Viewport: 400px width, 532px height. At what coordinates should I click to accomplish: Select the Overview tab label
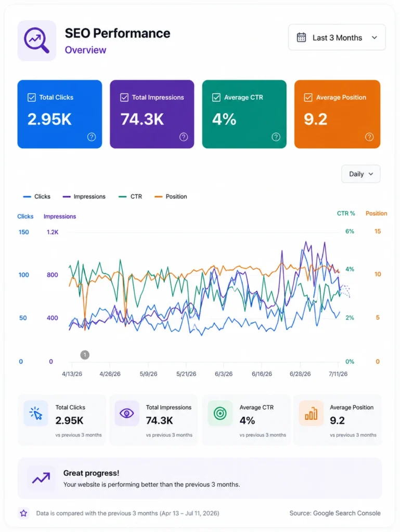(x=86, y=50)
